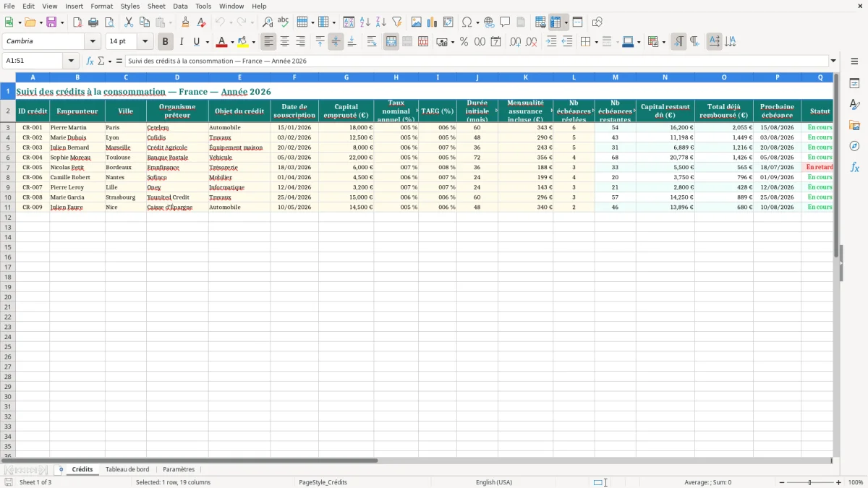Open the conditional formatting dropdown arrow
868x488 pixels.
click(x=663, y=43)
